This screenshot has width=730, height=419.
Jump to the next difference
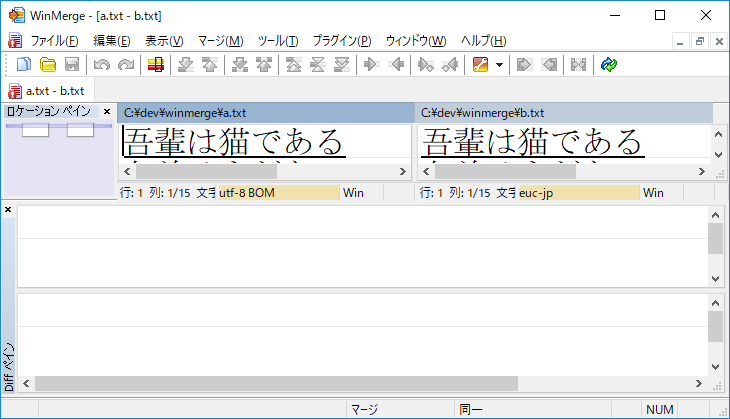(x=186, y=64)
